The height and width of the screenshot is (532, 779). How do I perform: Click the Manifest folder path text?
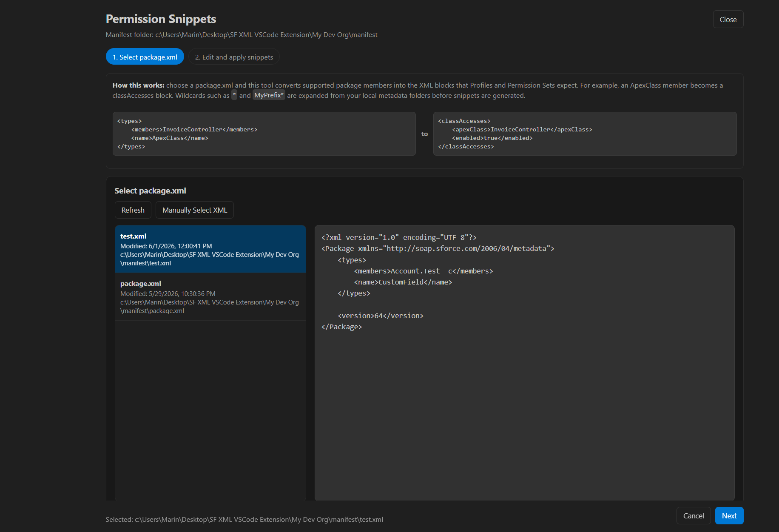point(242,35)
